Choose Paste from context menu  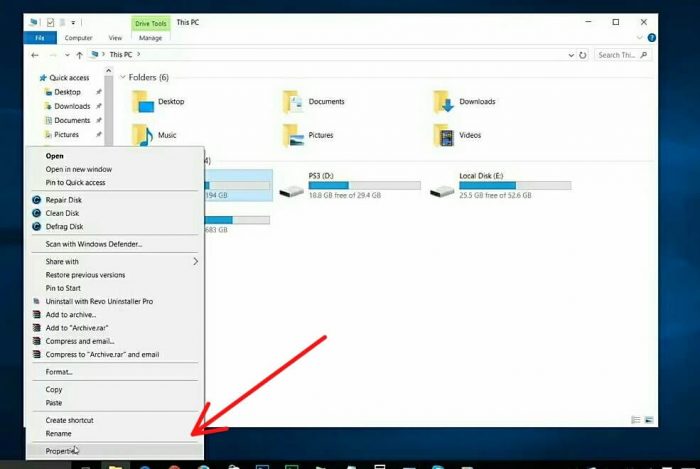[115, 403]
